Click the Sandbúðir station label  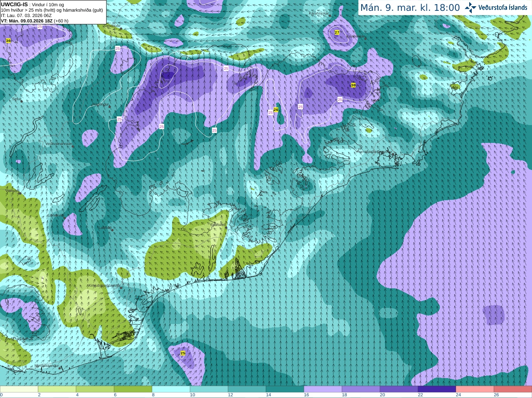pyautogui.click(x=111, y=26)
